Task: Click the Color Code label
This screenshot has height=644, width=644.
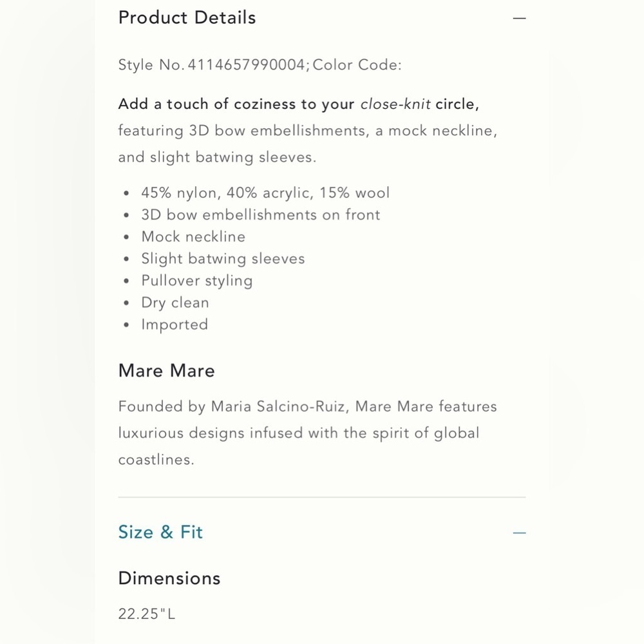Action: (x=357, y=65)
